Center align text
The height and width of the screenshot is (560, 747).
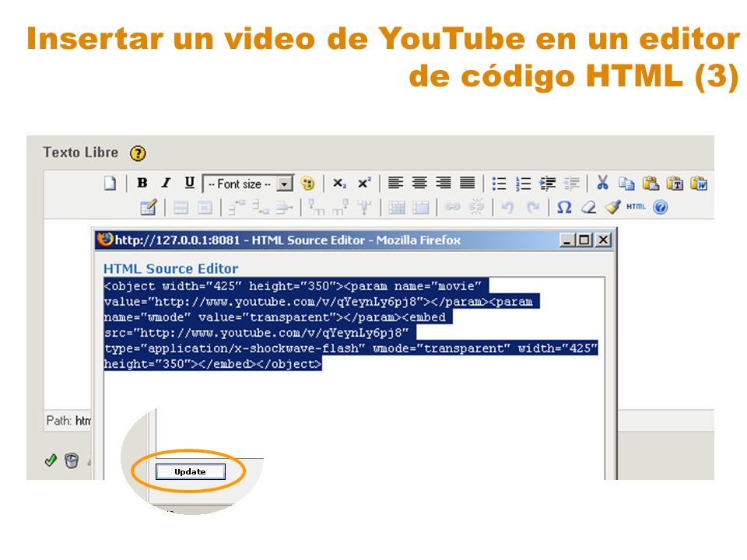[419, 183]
